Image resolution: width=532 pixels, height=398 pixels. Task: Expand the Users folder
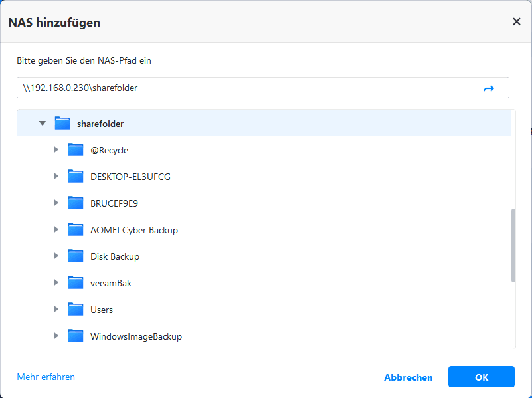tap(56, 310)
